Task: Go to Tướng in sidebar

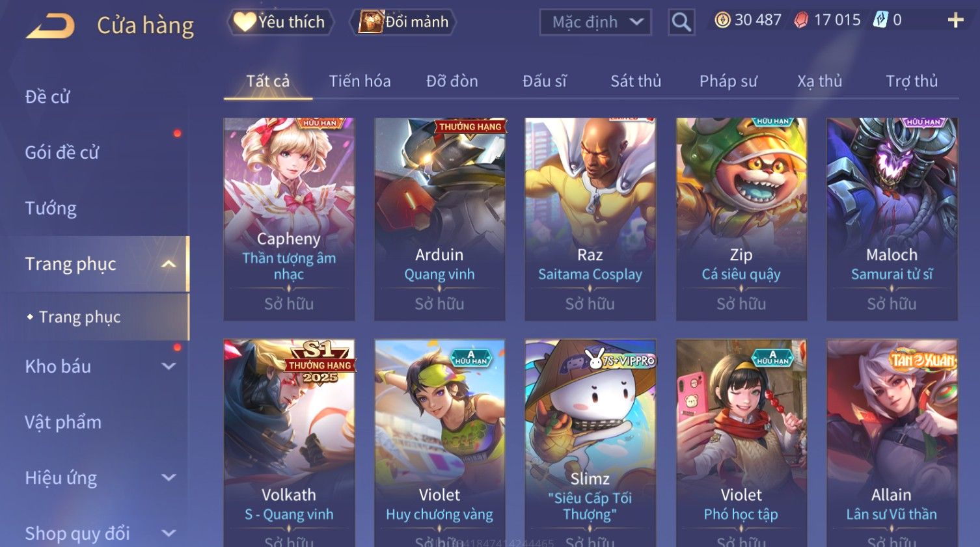Action: (51, 208)
